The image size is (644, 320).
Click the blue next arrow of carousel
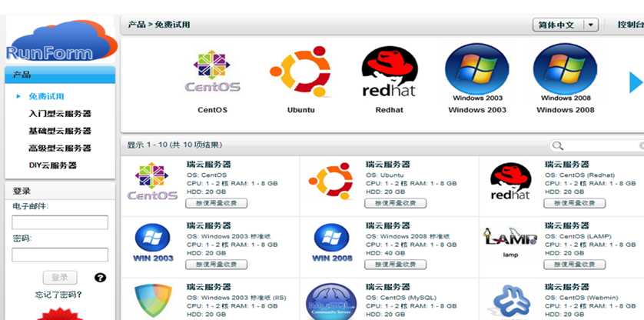click(x=636, y=82)
